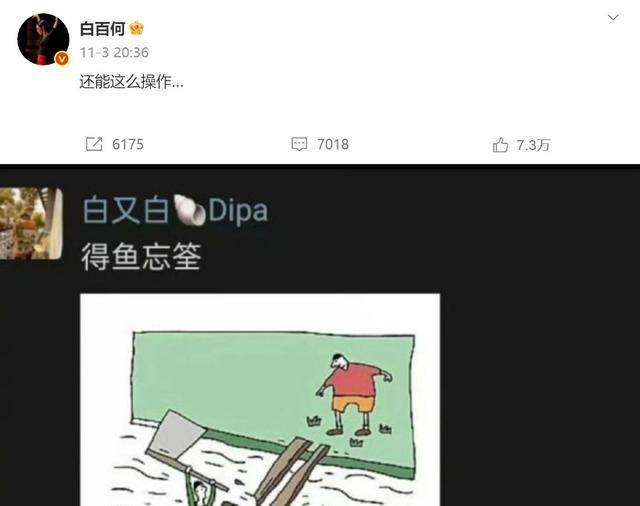Click the 7018 comments count

tap(333, 144)
